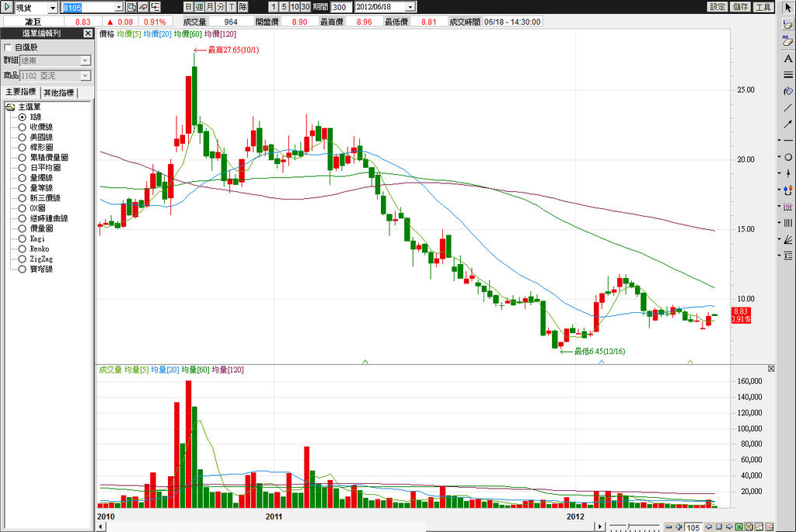
Task: Click the horizontal chart scrollbar
Action: click(351, 527)
